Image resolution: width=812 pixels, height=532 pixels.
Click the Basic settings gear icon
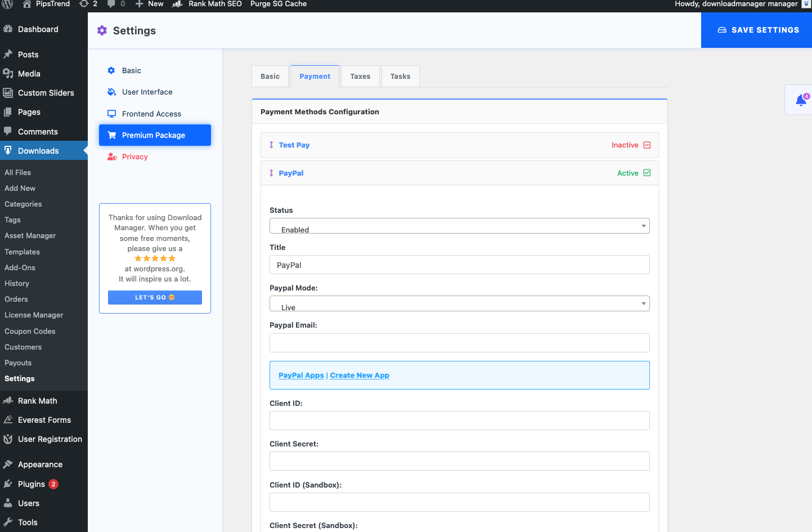[111, 70]
